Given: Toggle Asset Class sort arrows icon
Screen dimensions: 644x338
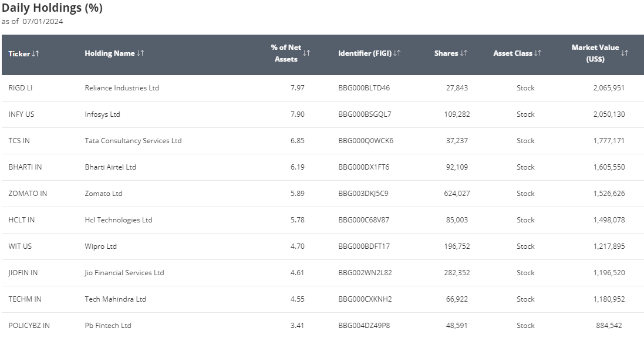Looking at the screenshot, I should point(538,53).
